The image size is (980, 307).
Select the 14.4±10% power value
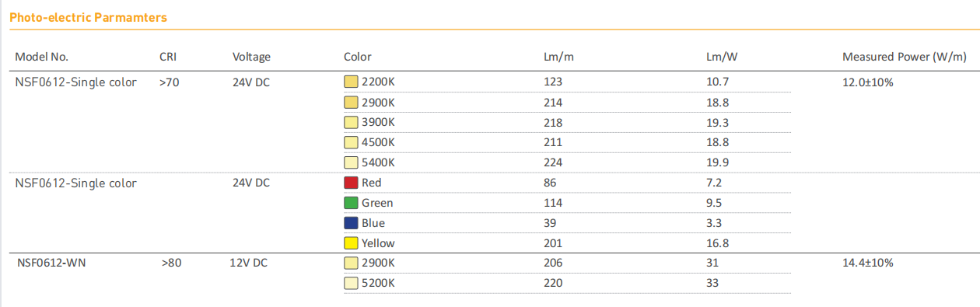click(868, 263)
